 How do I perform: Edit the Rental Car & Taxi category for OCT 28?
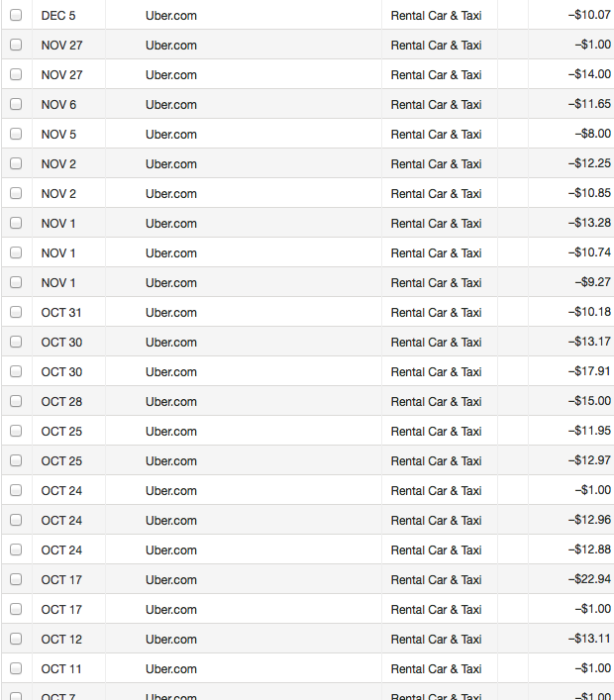point(436,401)
